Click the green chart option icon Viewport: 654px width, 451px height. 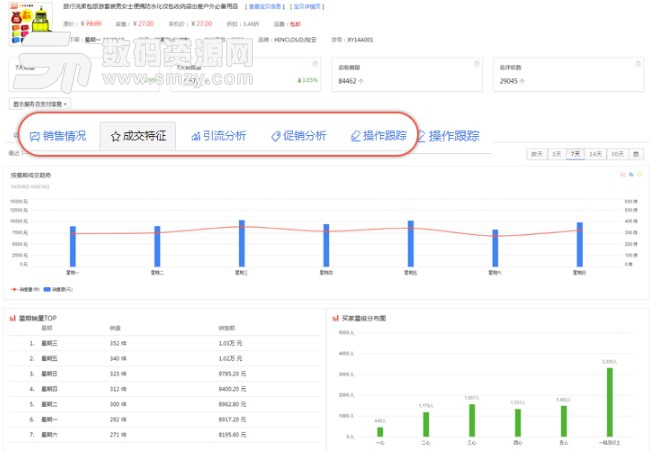639,174
